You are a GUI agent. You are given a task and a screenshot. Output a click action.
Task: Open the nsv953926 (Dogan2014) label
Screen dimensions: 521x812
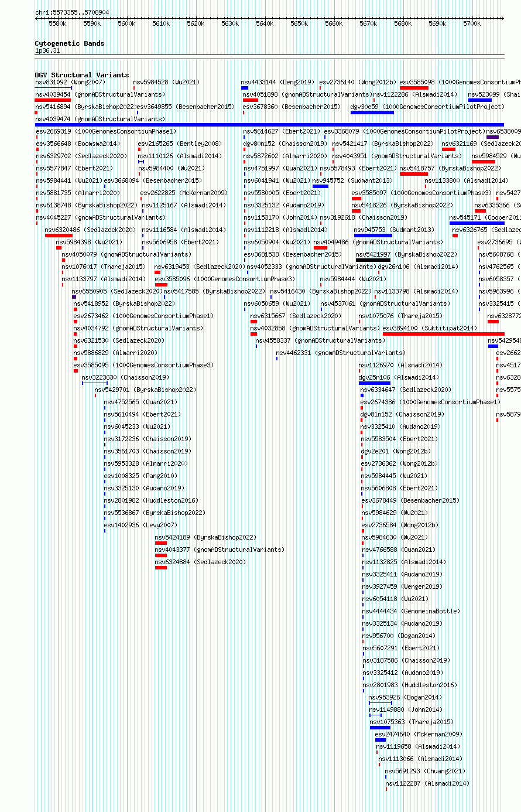pos(405,698)
